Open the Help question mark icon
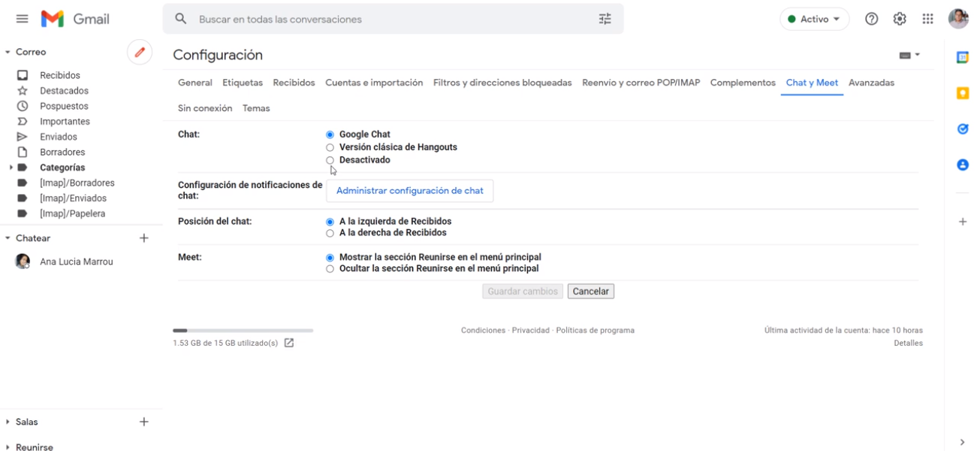Image resolution: width=980 pixels, height=451 pixels. 872,19
